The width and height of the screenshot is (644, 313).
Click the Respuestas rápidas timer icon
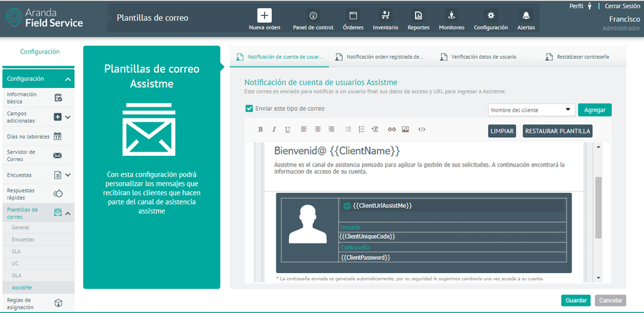[x=58, y=194]
